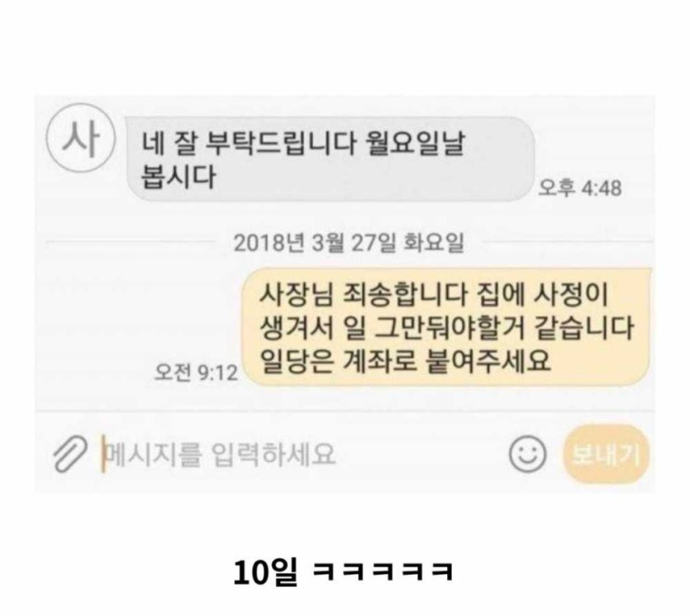Screen dimensions: 690x616
Task: Click the word 월요일날 in received message
Action: pyautogui.click(x=415, y=143)
